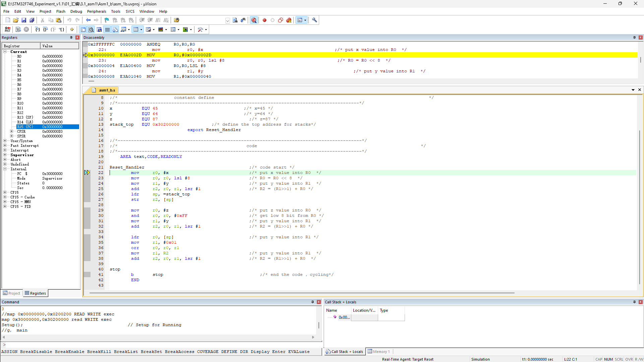Image resolution: width=644 pixels, height=362 pixels.
Task: Click Kill All Breakpoints icon
Action: [289, 20]
